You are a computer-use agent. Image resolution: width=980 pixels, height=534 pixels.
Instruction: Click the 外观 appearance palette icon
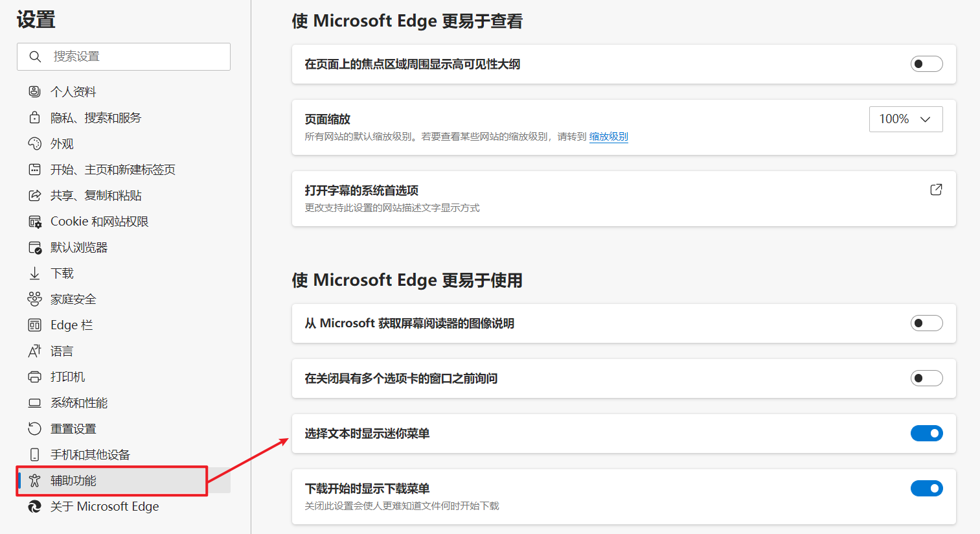pos(35,143)
